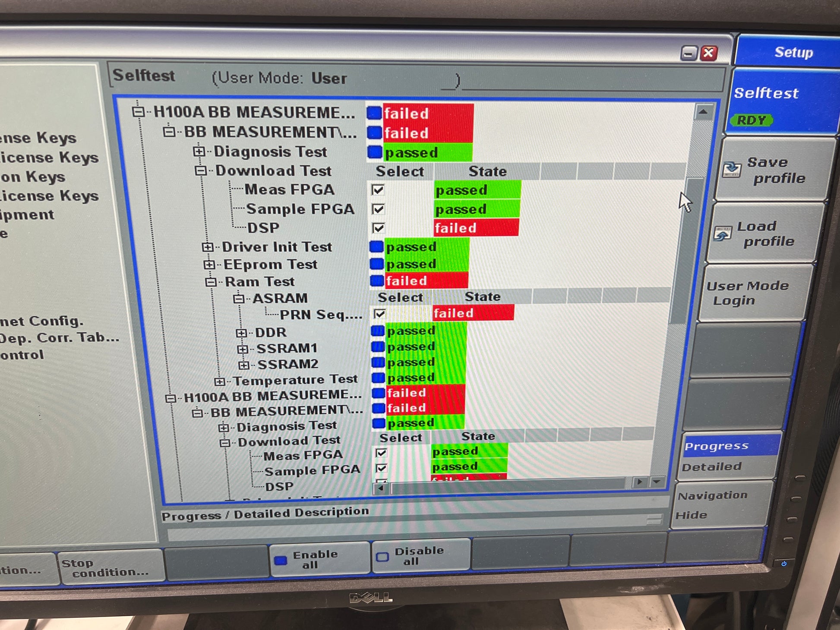Click blue selector beside SSRAM2 passed
840x630 pixels.
(378, 362)
